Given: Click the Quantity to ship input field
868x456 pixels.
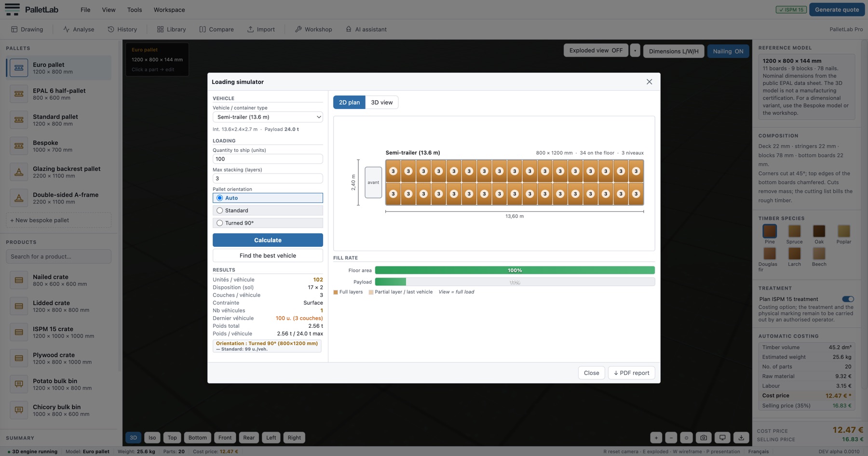Looking at the screenshot, I should click(268, 159).
